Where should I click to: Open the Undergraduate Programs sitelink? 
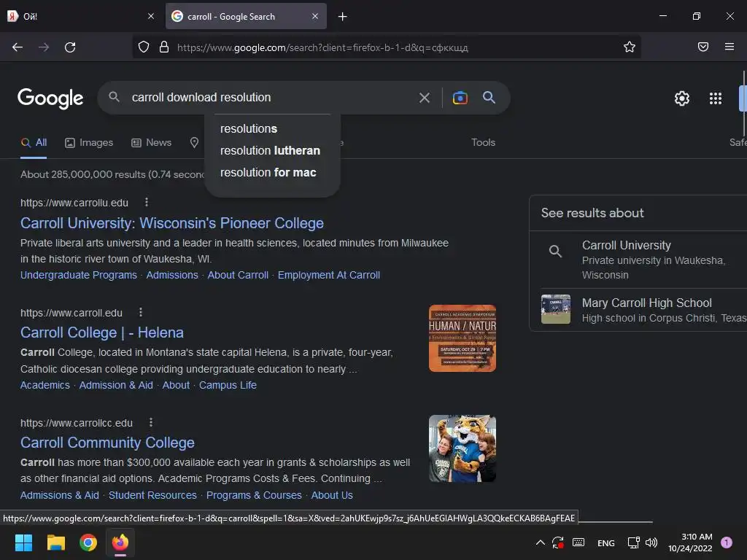pyautogui.click(x=79, y=275)
